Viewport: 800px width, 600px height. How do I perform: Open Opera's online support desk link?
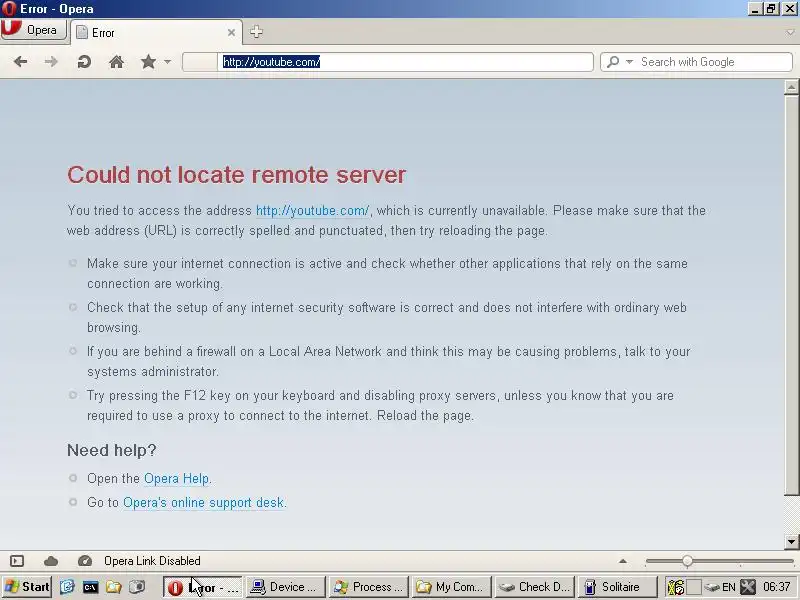pyautogui.click(x=204, y=503)
